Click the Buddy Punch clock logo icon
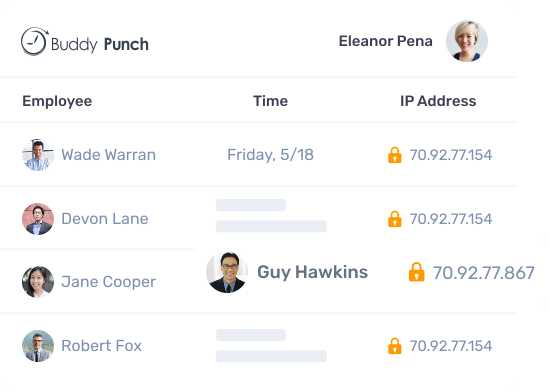The image size is (550, 390). [34, 41]
